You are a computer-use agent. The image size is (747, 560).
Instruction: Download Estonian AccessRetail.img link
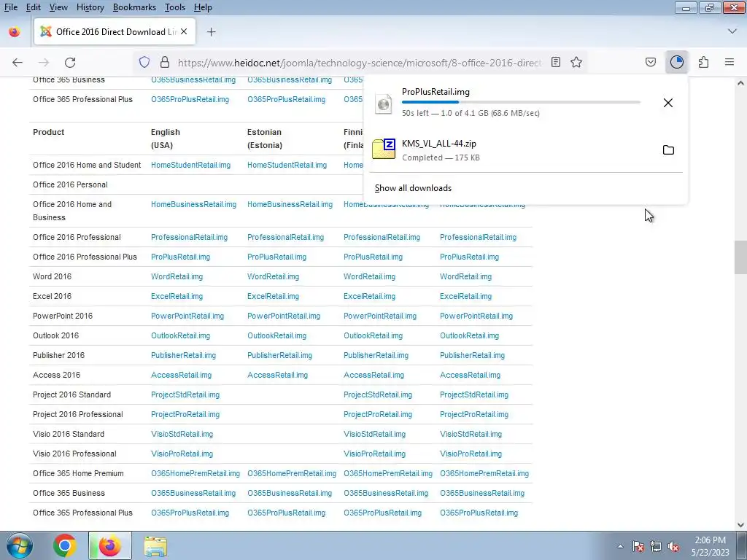click(277, 375)
